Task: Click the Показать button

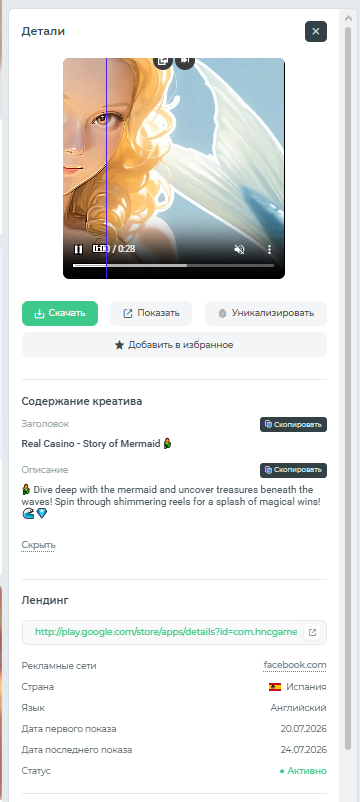Action: point(151,314)
